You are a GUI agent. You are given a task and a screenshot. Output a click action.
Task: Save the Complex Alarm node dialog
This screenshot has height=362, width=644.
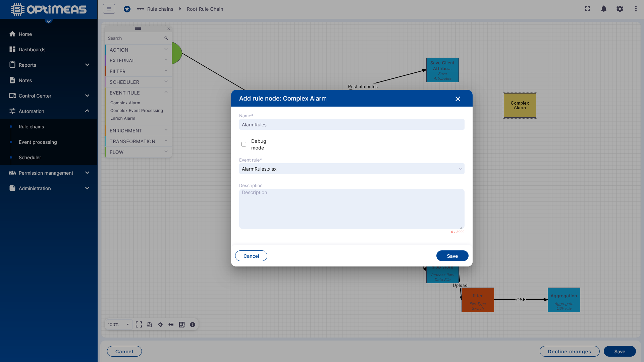(x=452, y=256)
